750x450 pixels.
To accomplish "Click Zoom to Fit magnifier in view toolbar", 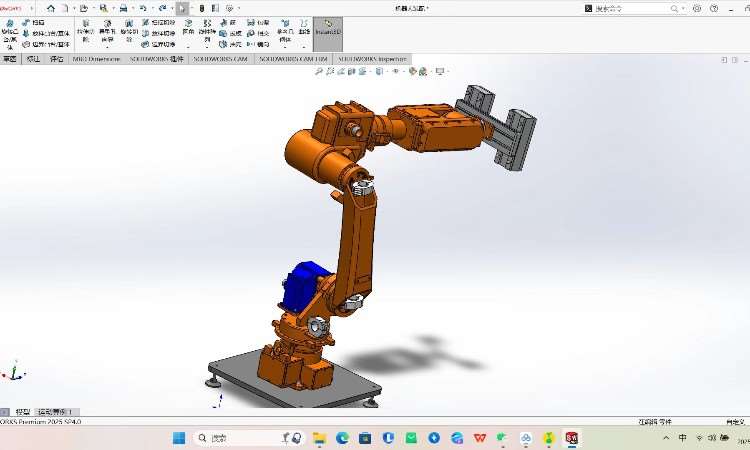I will click(x=319, y=71).
